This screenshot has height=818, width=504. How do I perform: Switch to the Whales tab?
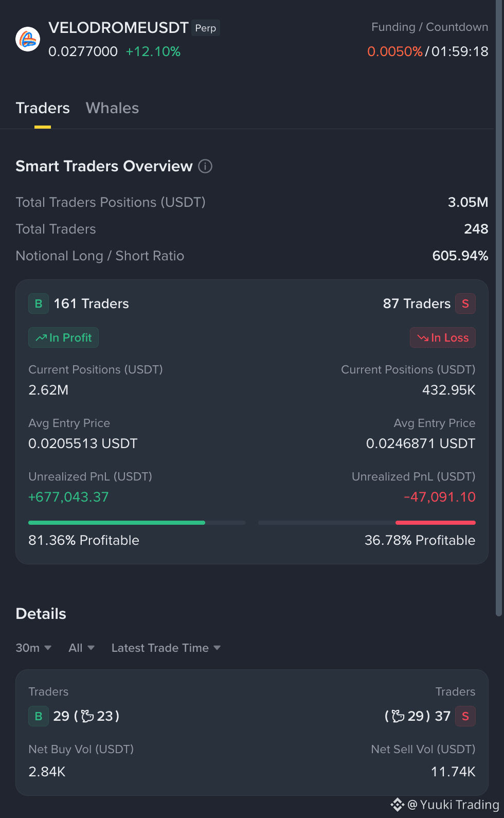point(112,108)
